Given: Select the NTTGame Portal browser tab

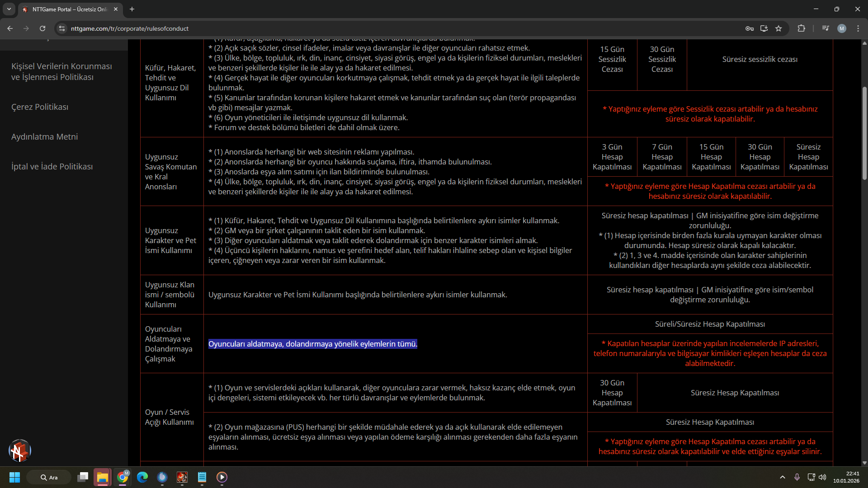Looking at the screenshot, I should (x=70, y=9).
